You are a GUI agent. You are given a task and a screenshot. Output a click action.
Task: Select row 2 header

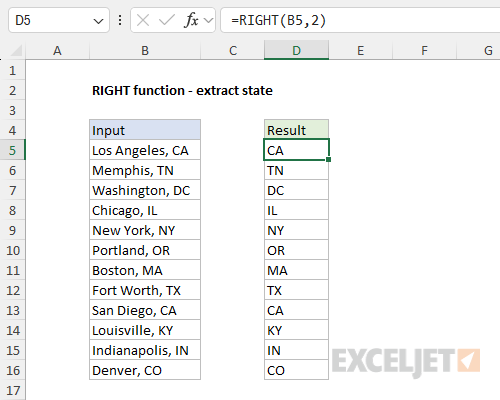[x=13, y=90]
